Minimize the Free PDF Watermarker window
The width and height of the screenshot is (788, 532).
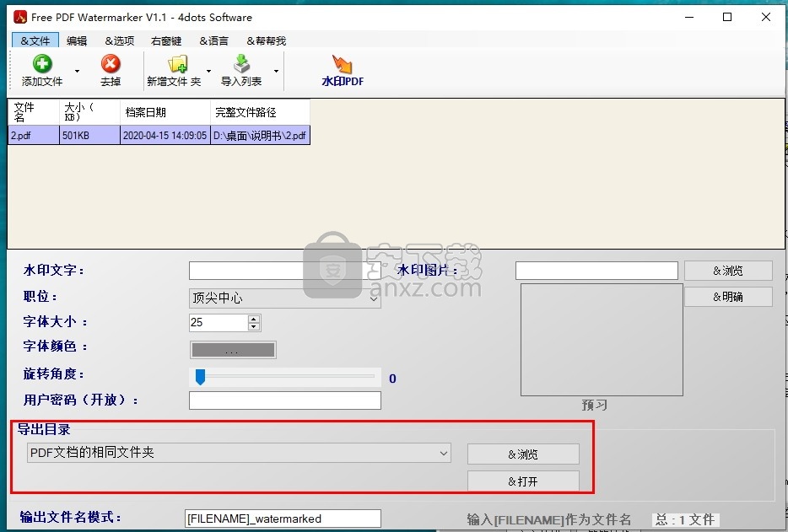coord(689,17)
